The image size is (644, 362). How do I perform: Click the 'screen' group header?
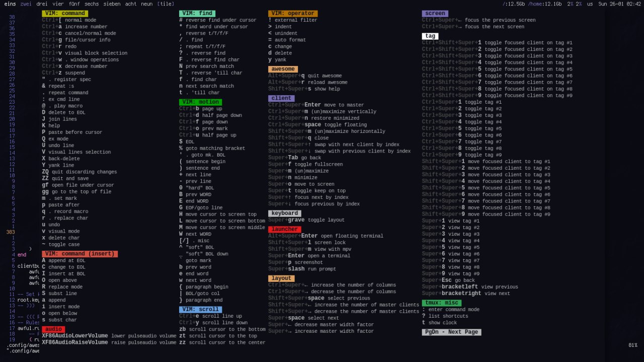pos(435,14)
